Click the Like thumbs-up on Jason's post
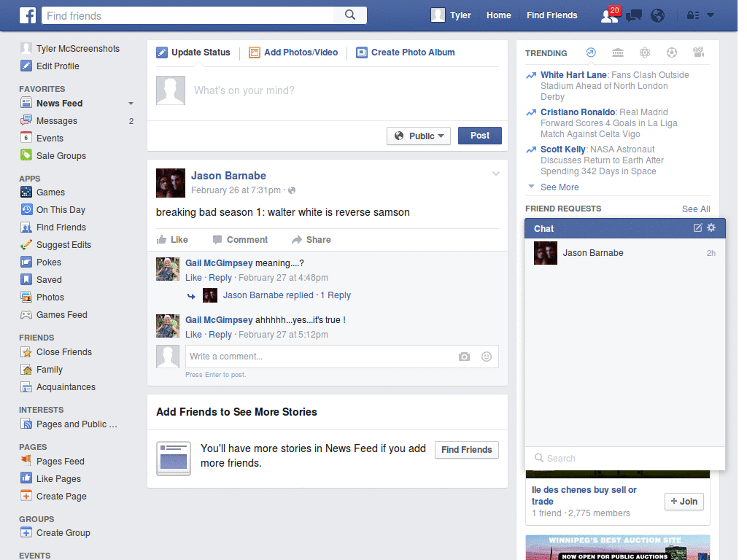Viewport: 747px width, 560px height. click(x=172, y=239)
